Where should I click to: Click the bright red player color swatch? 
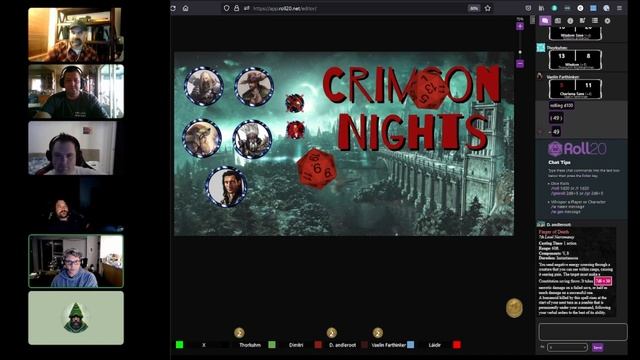457,345
